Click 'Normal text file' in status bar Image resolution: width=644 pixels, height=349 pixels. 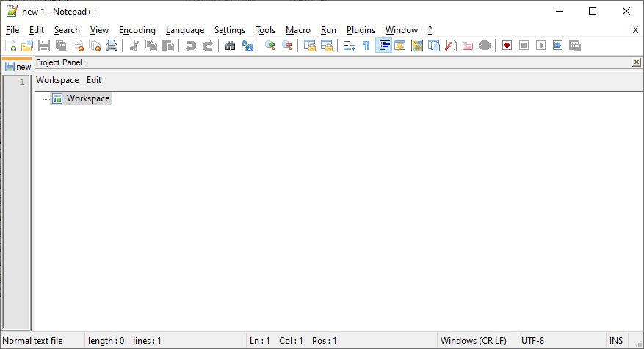point(32,341)
